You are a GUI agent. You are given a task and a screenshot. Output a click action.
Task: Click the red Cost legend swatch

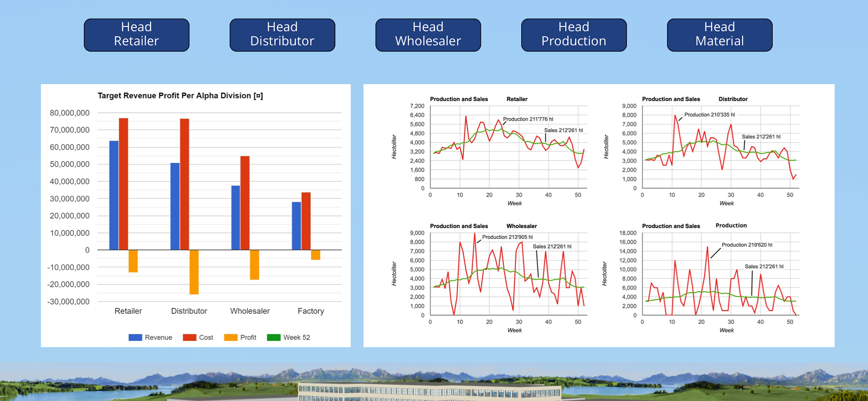pos(189,337)
